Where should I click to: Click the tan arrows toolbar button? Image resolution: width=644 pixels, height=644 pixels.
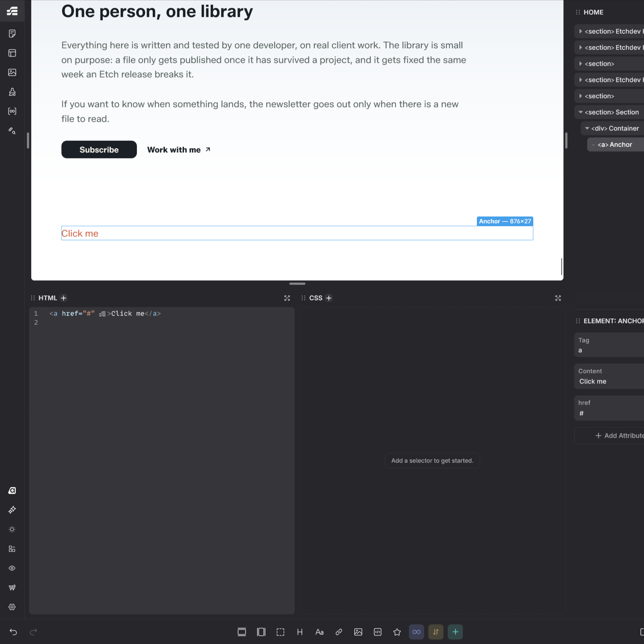[436, 632]
